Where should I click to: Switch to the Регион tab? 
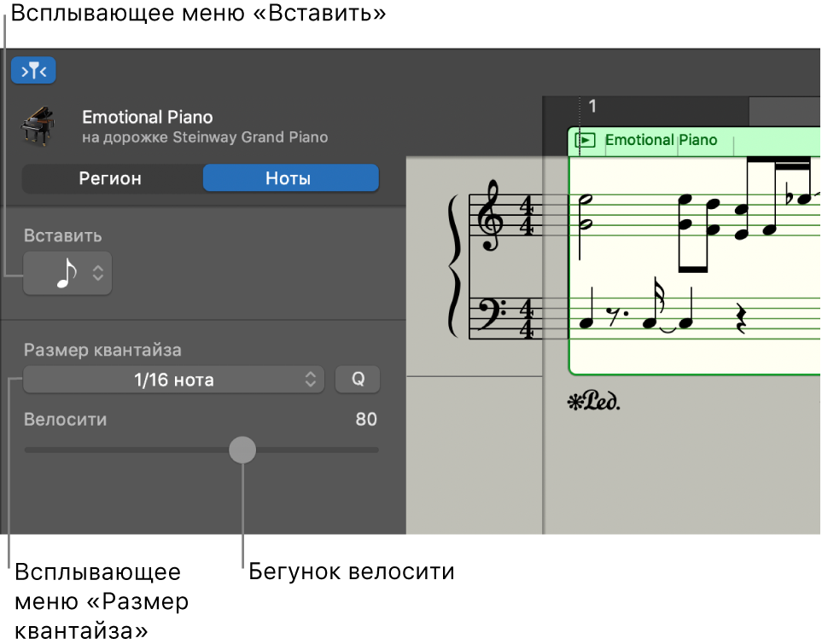[x=111, y=178]
